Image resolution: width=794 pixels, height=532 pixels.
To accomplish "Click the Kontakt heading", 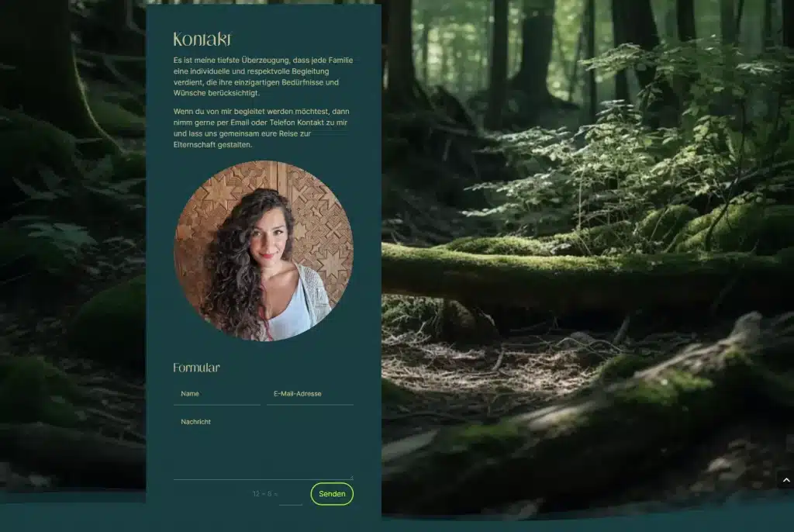I will [x=202, y=40].
